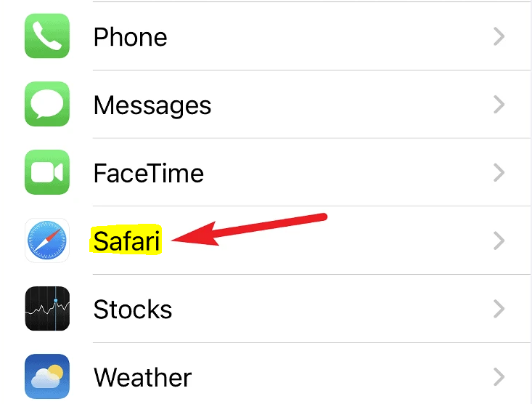Open the Phone settings label
532x404 pixels.
click(131, 37)
